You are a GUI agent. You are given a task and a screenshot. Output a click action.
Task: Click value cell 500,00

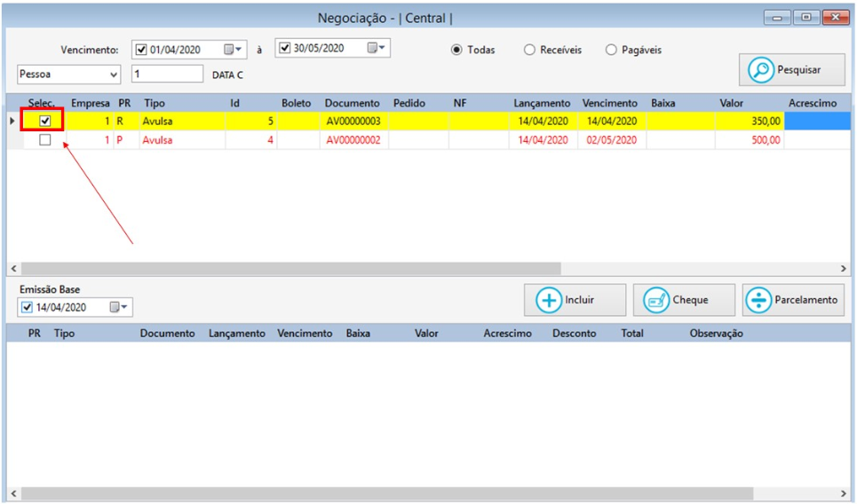[750, 140]
